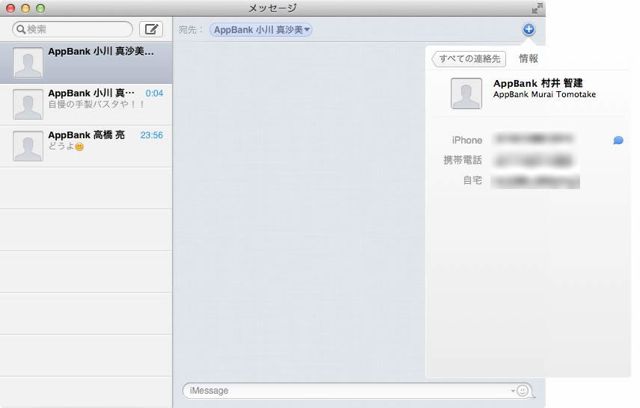640x408 pixels.
Task: Click the green zoom window button
Action: coord(40,8)
